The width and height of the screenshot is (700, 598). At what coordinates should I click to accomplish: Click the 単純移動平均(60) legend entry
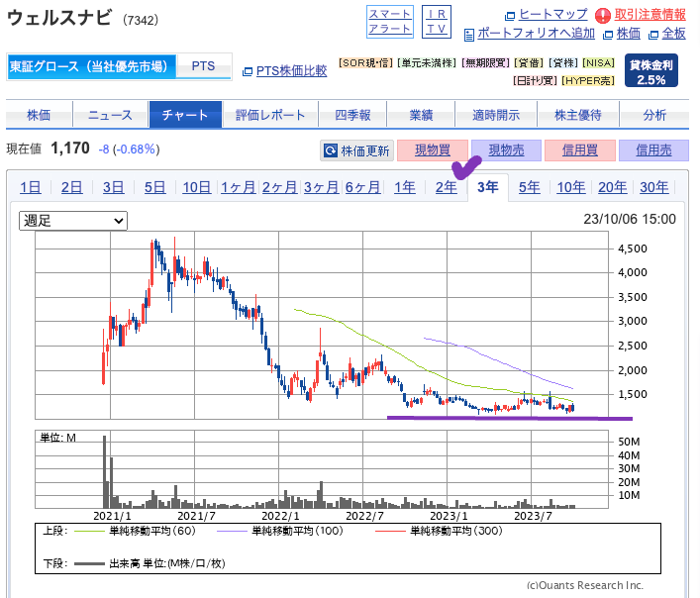(135, 531)
